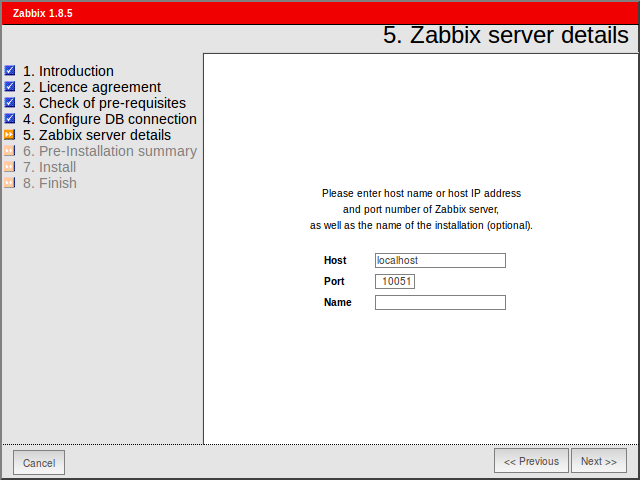This screenshot has height=480, width=640.
Task: Proceed with the Next >> button
Action: pyautogui.click(x=599, y=461)
